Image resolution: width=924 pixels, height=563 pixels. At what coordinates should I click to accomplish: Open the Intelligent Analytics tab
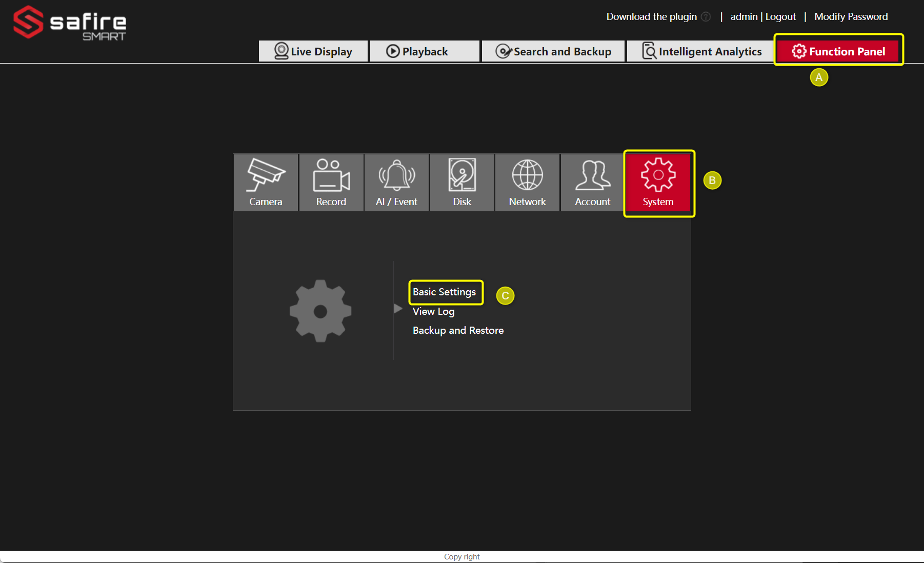click(x=701, y=51)
